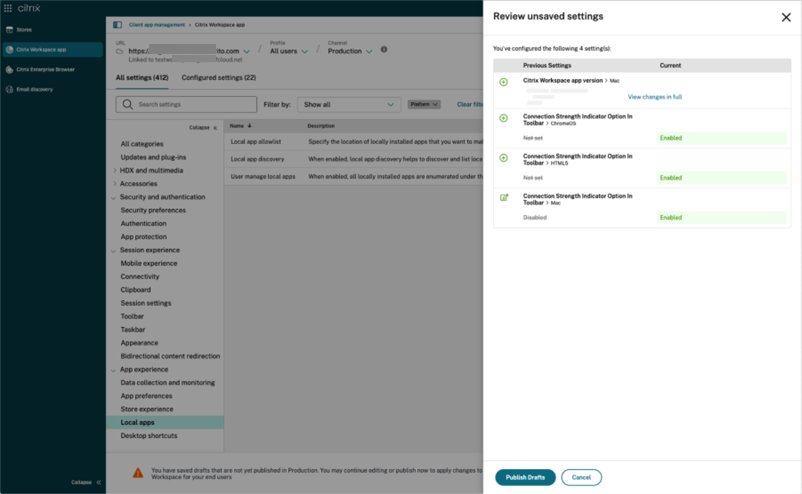Select Desktop shortcuts category
The image size is (802, 494).
point(149,436)
